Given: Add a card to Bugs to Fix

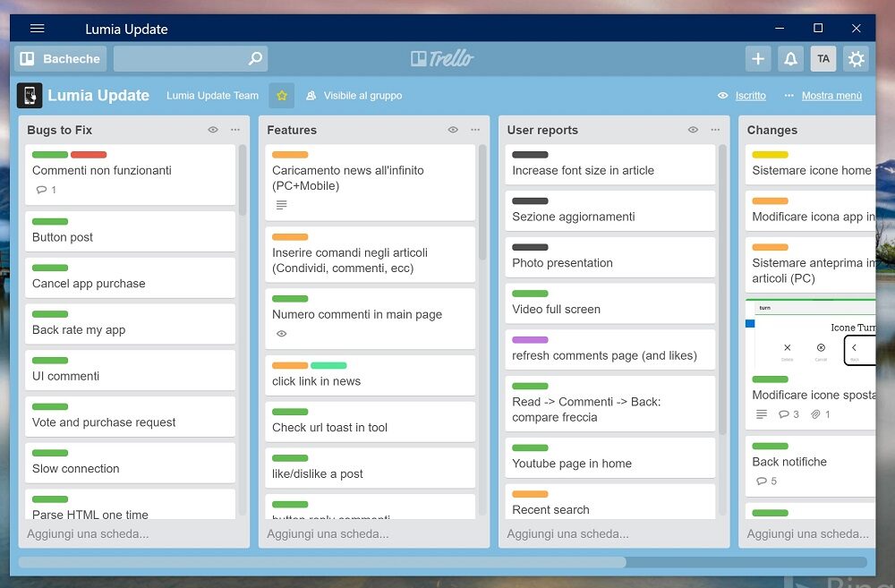Looking at the screenshot, I should [88, 533].
